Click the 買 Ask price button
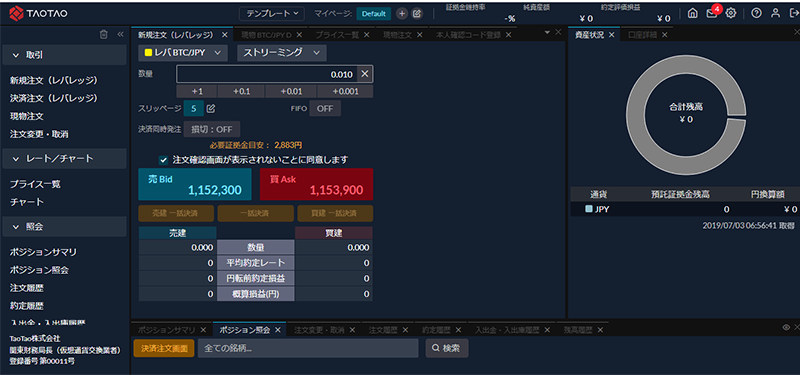The image size is (800, 375). click(x=316, y=184)
